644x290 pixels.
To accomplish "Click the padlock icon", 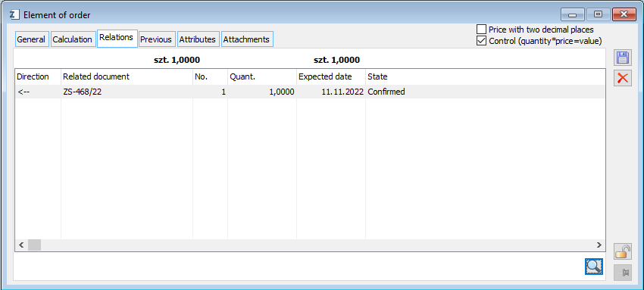I will click(x=623, y=251).
